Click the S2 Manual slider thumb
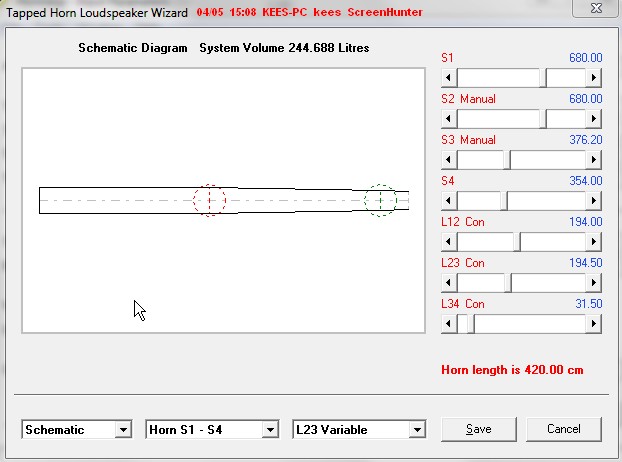 coord(543,118)
